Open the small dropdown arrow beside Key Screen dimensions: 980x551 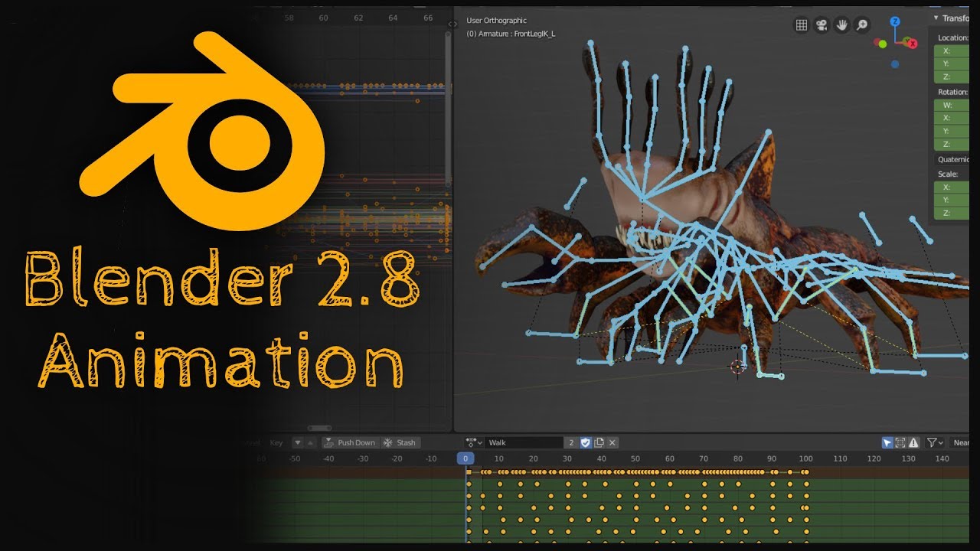pyautogui.click(x=299, y=442)
